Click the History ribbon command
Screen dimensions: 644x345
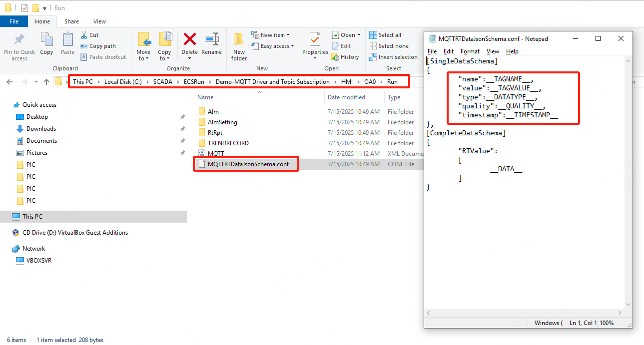click(x=346, y=57)
